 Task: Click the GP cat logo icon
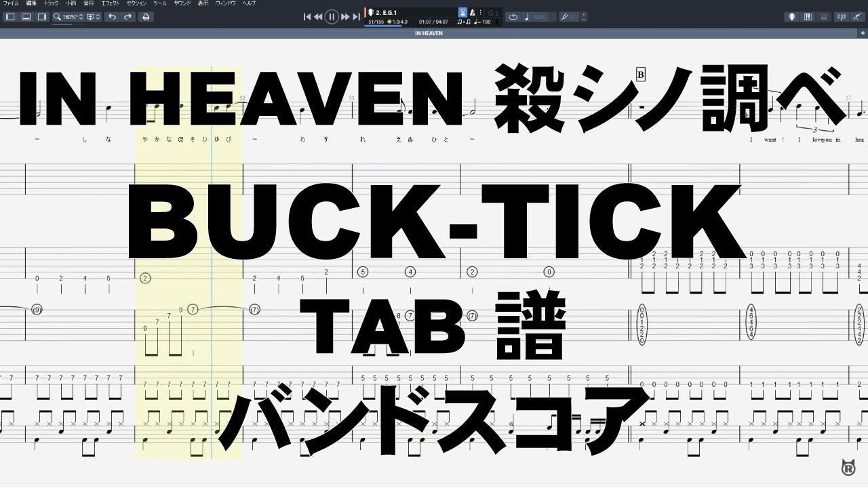coord(848,466)
